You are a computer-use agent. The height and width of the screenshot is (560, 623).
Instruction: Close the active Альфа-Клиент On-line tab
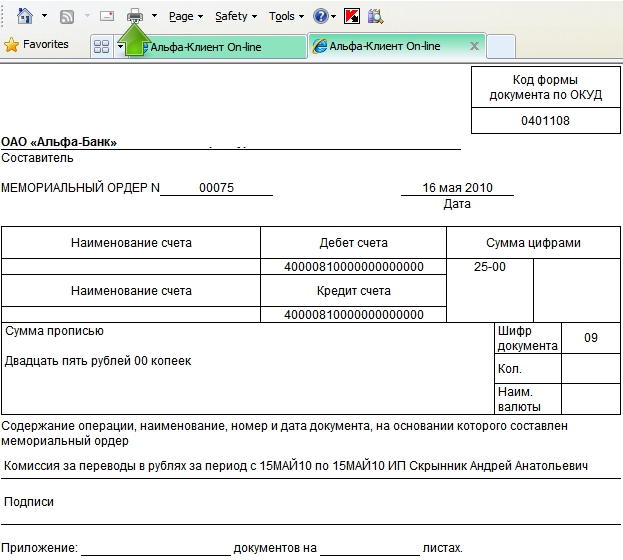(474, 46)
